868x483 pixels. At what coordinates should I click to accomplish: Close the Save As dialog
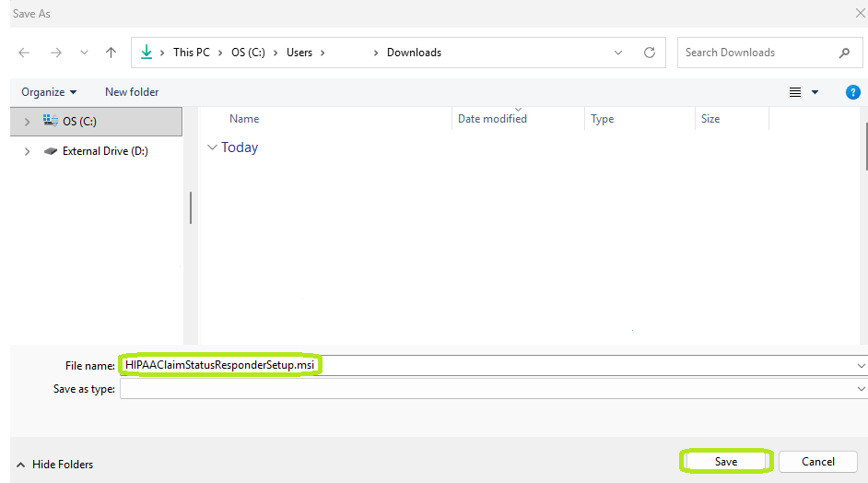tap(861, 13)
